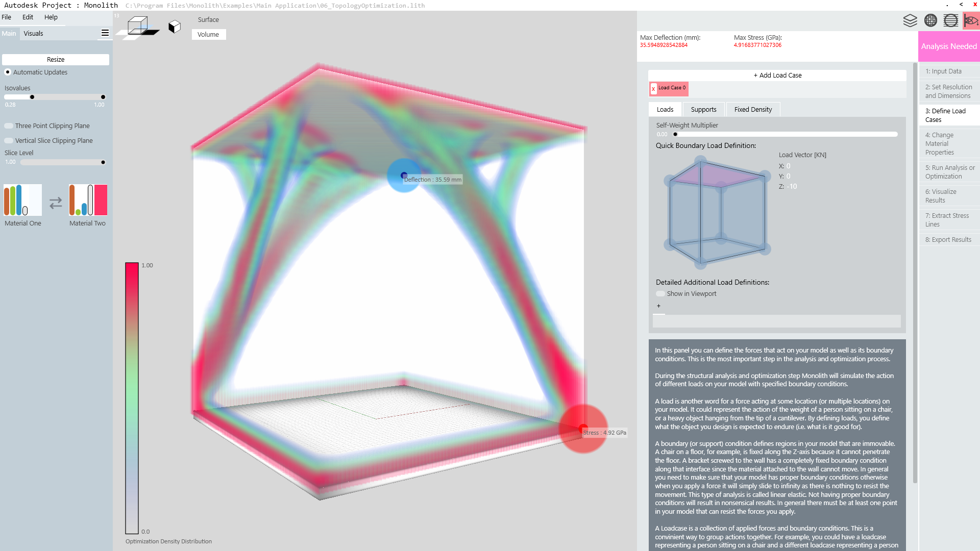This screenshot has width=980, height=551.
Task: Add detailed load definition with plus
Action: [x=658, y=306]
